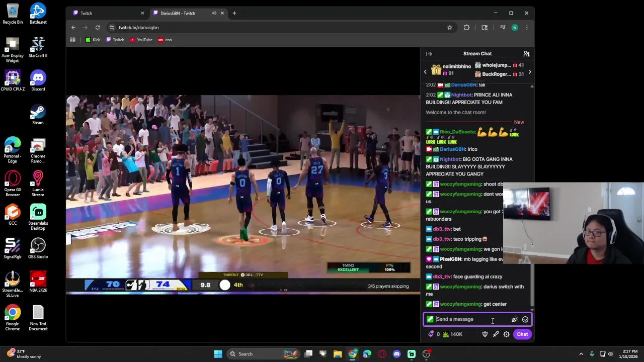Open weather widget showing 33°F
The image size is (644, 362).
24,354
